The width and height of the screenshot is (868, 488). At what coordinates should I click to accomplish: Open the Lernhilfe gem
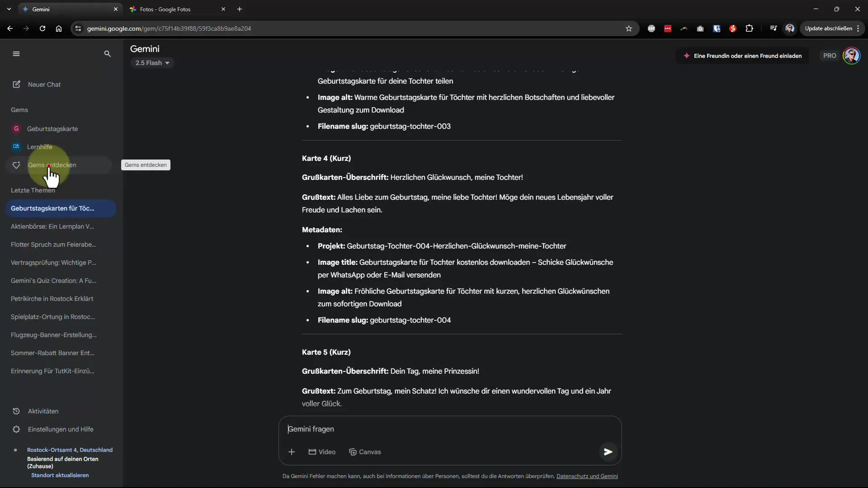pyautogui.click(x=40, y=147)
